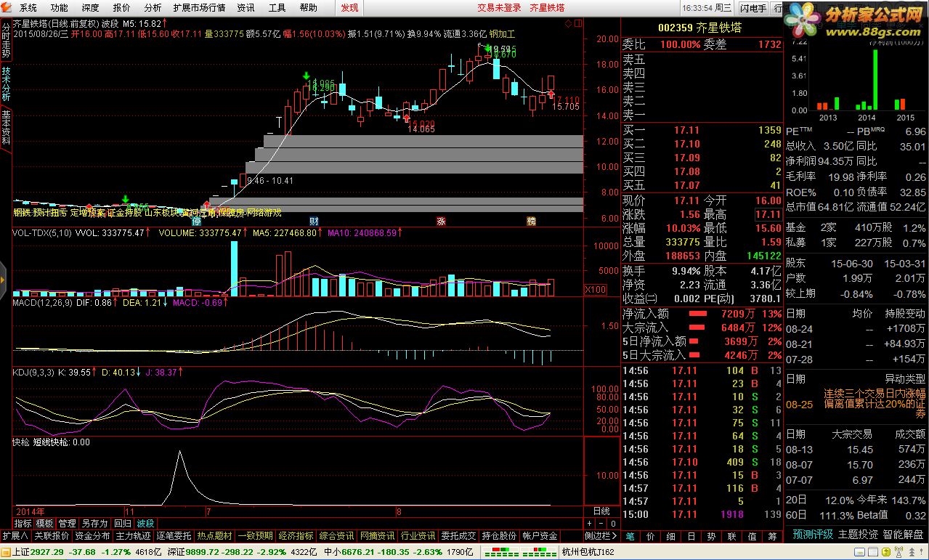The height and width of the screenshot is (560, 929).
Task: Expand the 扩展∧ panel button
Action: [15, 536]
